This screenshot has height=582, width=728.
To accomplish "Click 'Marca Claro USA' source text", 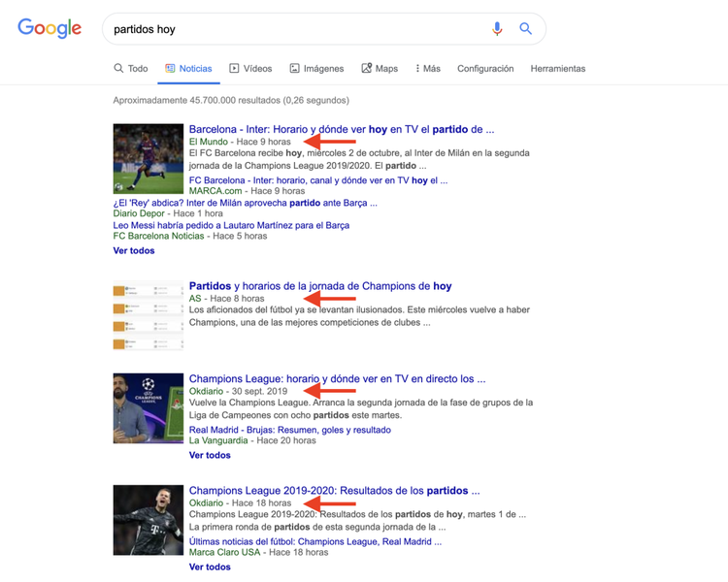I will pyautogui.click(x=224, y=552).
